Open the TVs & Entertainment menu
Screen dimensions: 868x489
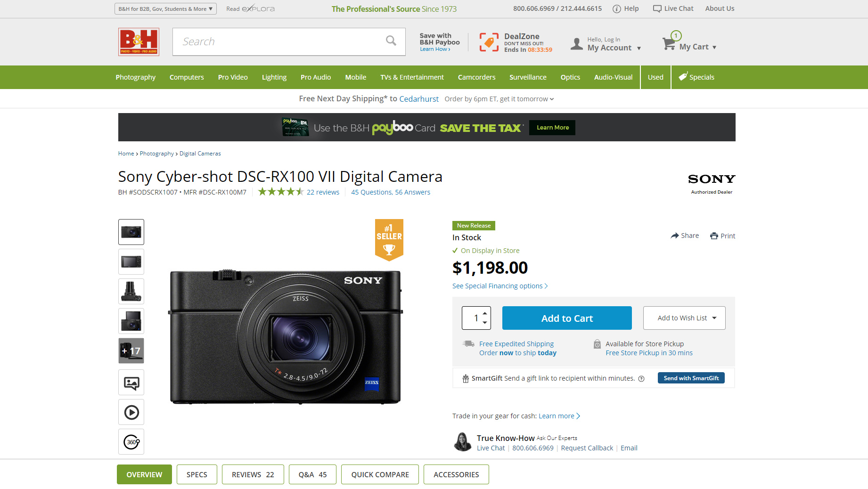412,77
